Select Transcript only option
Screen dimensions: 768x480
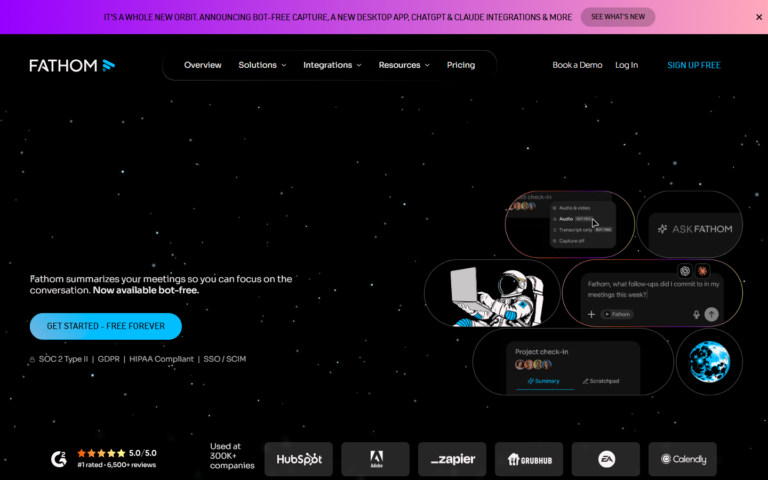(582, 230)
